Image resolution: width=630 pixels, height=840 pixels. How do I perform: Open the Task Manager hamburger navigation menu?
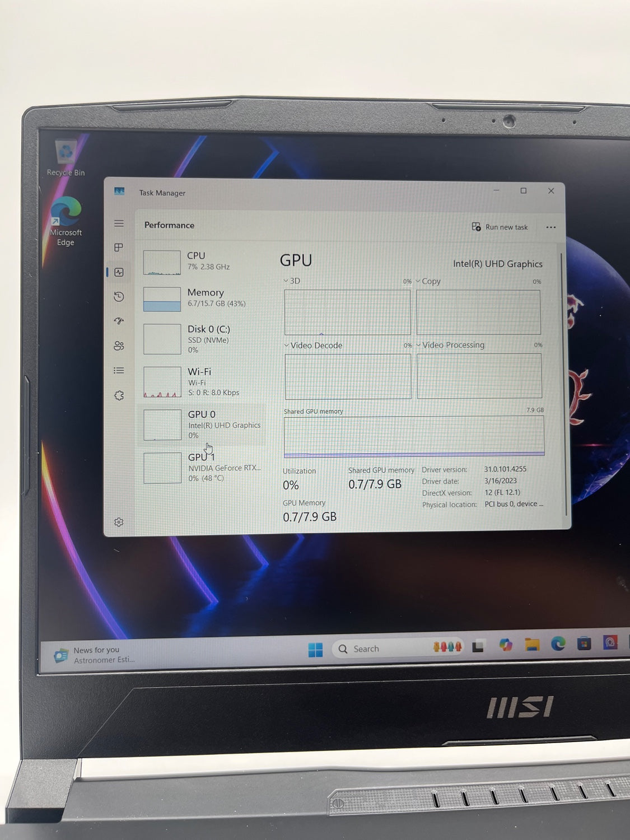coord(119,223)
